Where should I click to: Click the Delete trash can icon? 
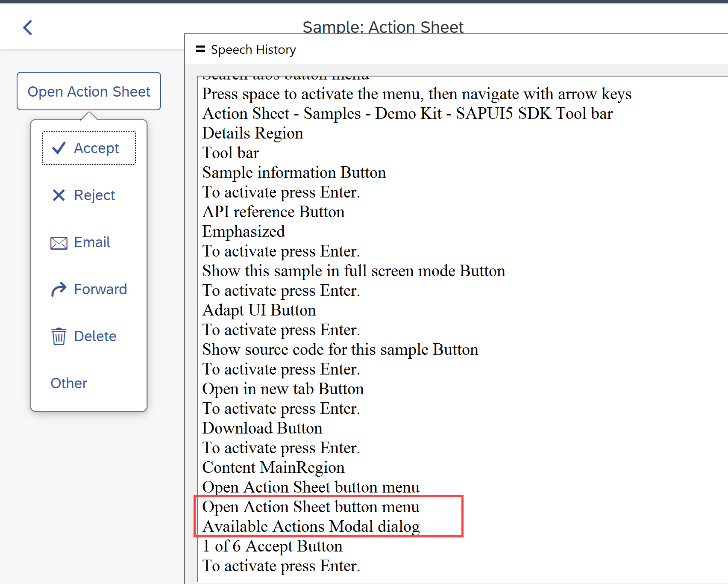coord(59,336)
